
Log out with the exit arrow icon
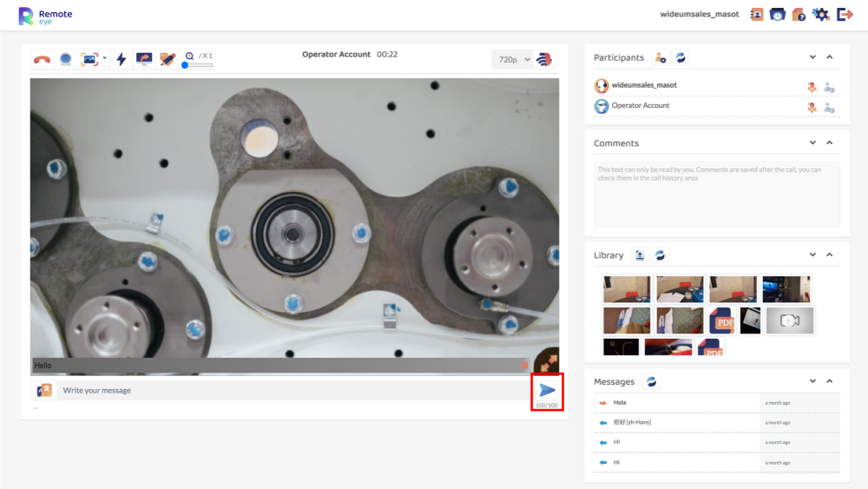tap(845, 15)
